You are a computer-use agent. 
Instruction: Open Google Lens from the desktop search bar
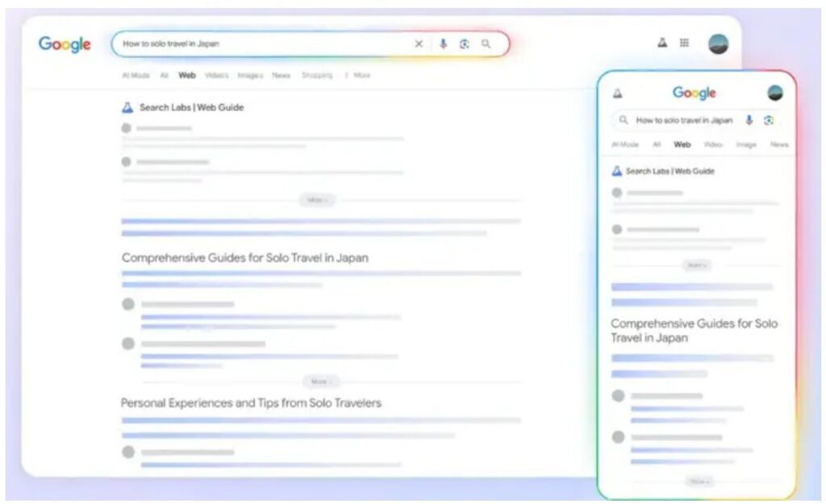(464, 44)
